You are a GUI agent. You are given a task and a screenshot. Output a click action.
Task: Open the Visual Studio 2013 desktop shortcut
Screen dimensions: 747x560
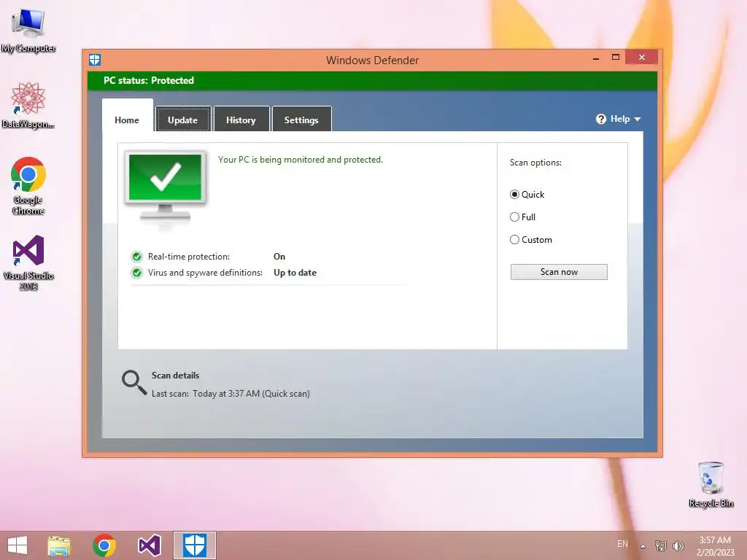(x=28, y=262)
